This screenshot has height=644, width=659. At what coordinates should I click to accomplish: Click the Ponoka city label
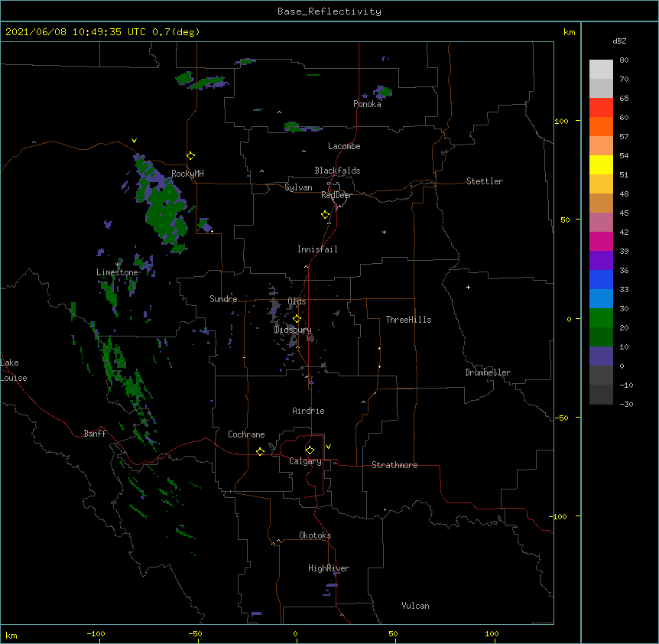pyautogui.click(x=367, y=104)
